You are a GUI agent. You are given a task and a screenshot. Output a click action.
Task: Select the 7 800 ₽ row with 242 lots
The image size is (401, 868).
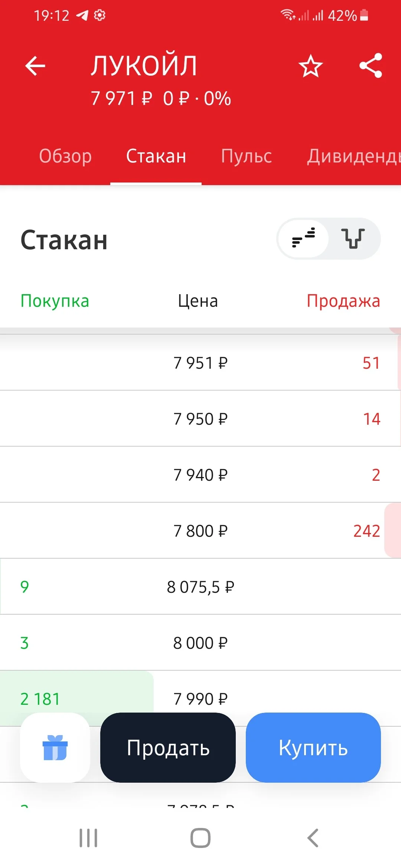click(200, 530)
